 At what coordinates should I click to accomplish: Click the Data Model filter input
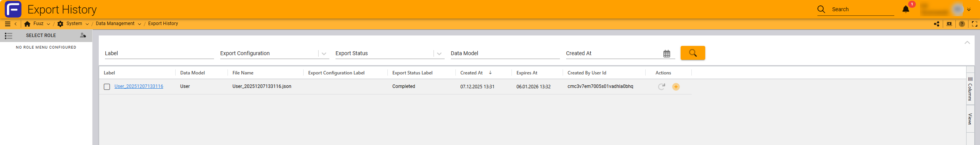tap(505, 53)
